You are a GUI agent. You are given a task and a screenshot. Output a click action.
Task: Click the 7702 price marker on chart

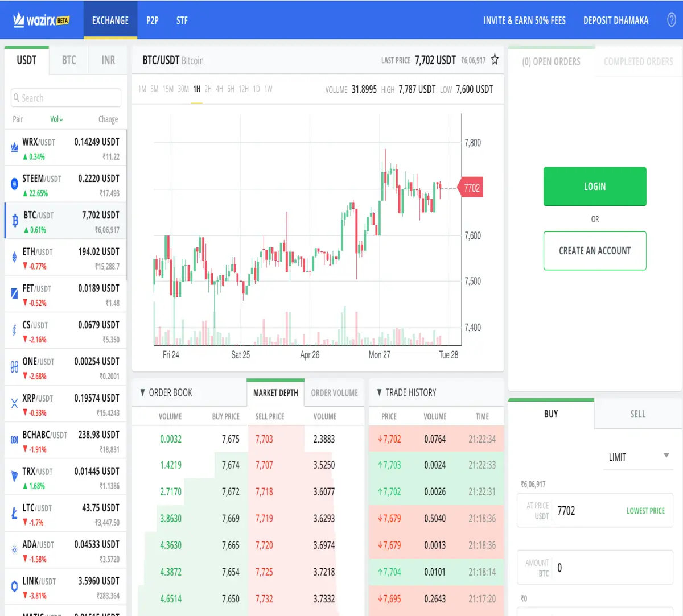tap(471, 188)
